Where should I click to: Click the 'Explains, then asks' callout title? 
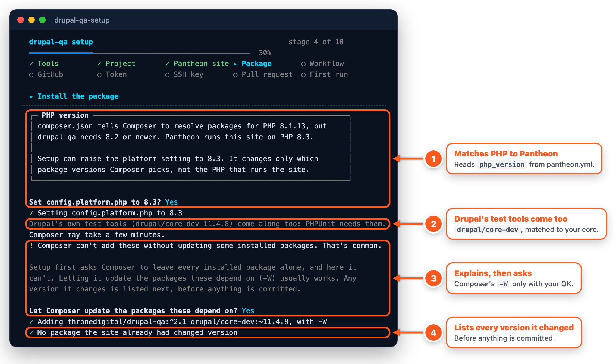(493, 273)
